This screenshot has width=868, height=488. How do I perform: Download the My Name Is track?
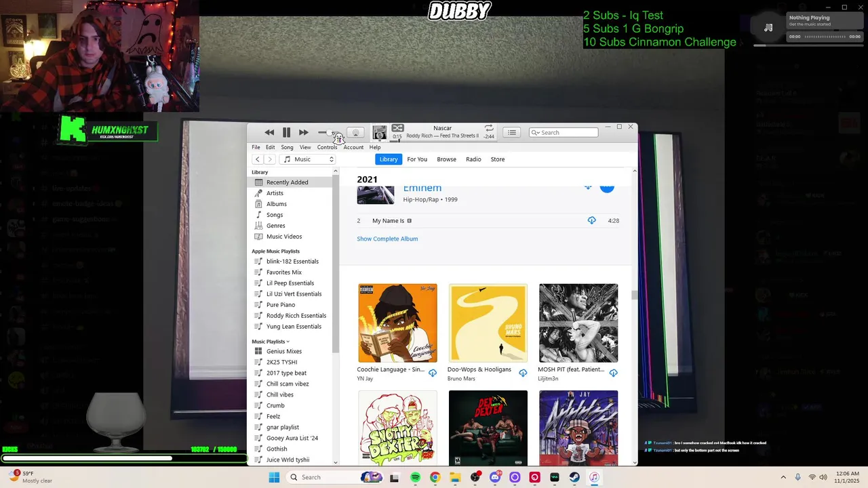[591, 220]
